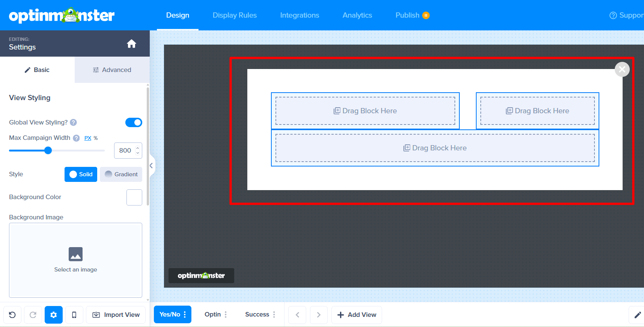Click the Import View button

116,315
